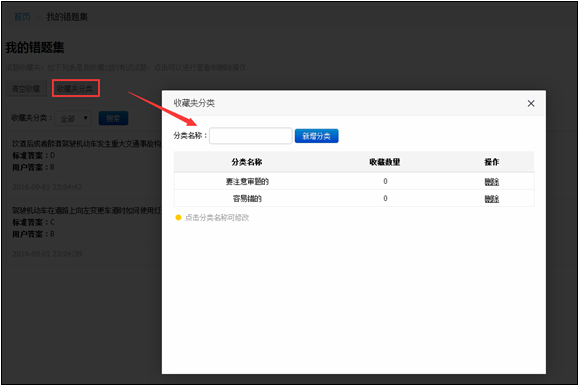Click the yellow hint dot icon

point(178,217)
